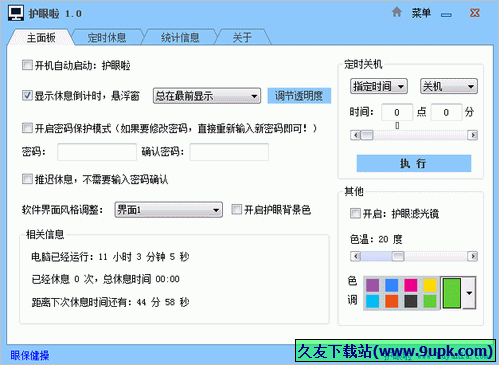This screenshot has height=365, width=499.
Task: Click the 色温: 20 度 label
Action: coord(376,239)
